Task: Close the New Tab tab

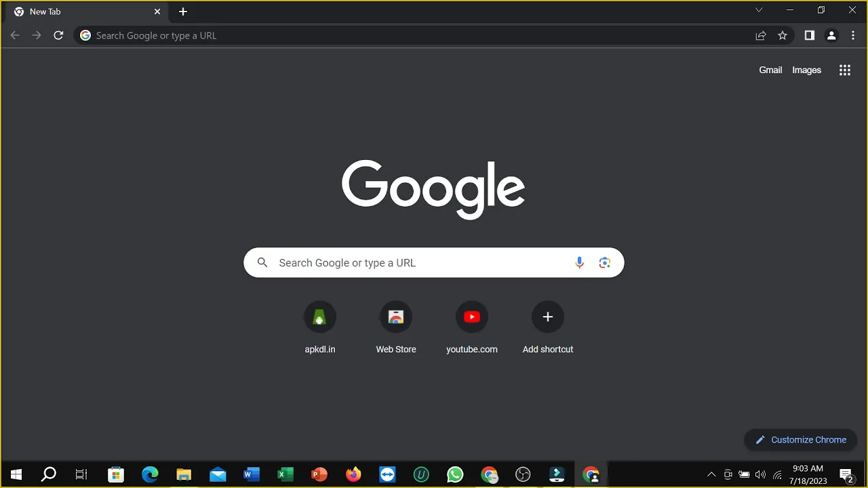Action: point(157,12)
